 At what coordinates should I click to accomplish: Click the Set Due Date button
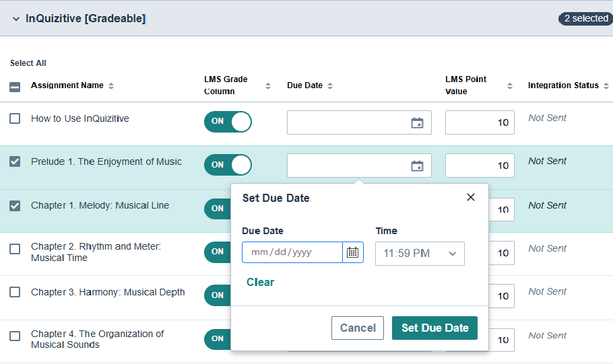[434, 328]
